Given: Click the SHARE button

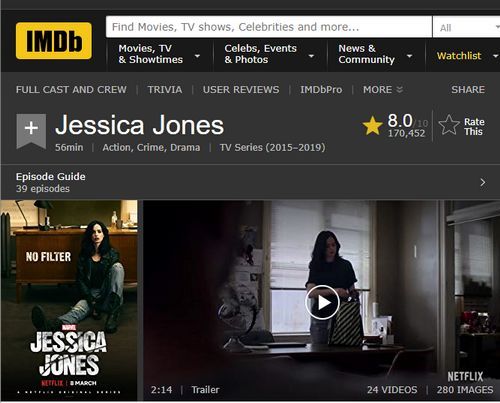Looking at the screenshot, I should coord(468,90).
